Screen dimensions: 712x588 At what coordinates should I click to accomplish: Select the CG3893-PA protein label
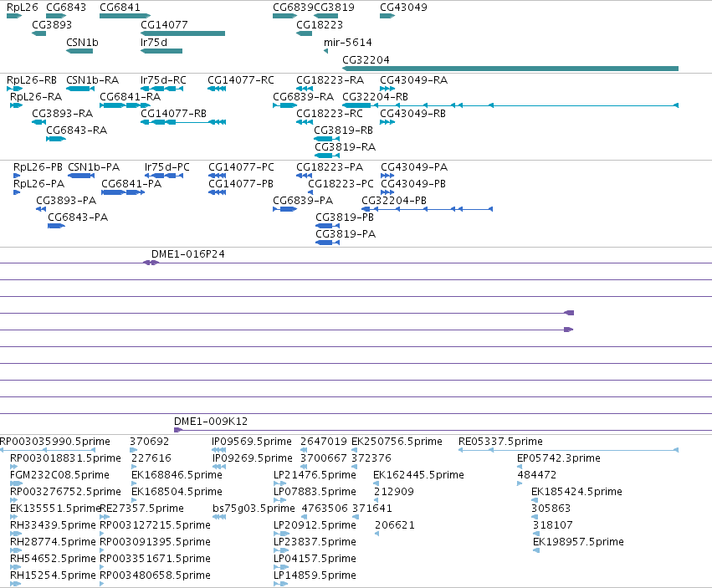pyautogui.click(x=66, y=201)
